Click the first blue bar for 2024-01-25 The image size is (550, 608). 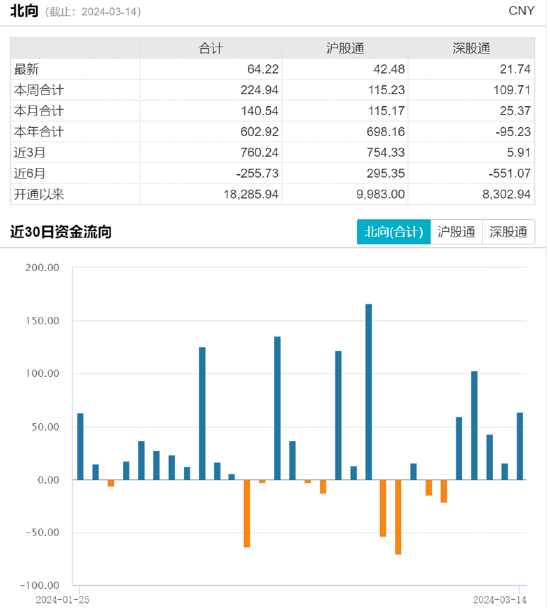(80, 447)
